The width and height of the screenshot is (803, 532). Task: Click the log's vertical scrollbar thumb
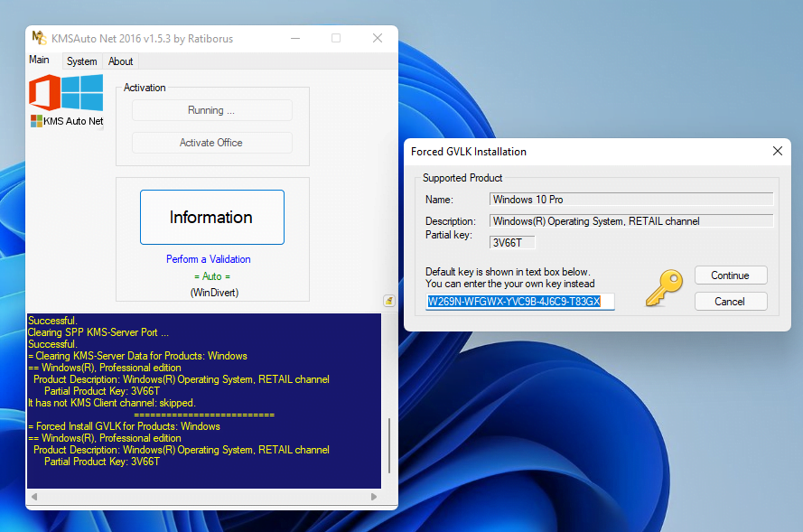coord(389,445)
